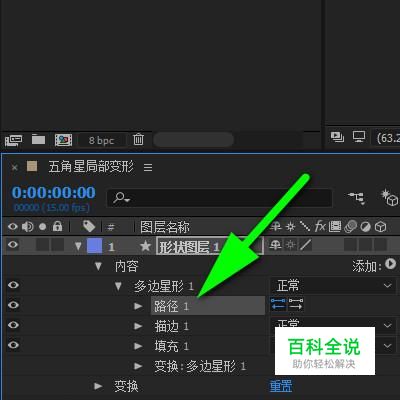Select the 内容 contents row label
400x400 pixels.
tap(126, 266)
